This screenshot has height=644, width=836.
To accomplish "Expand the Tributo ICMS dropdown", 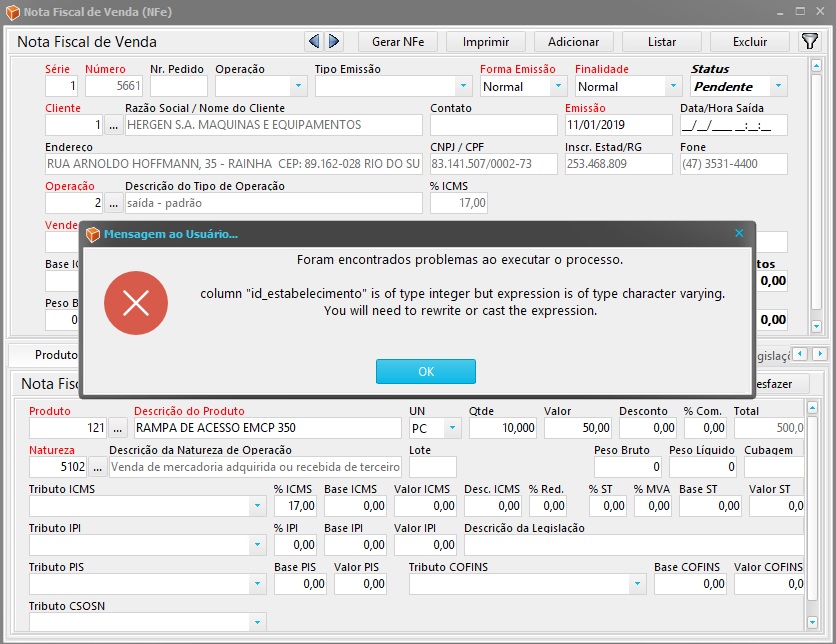I will point(258,506).
